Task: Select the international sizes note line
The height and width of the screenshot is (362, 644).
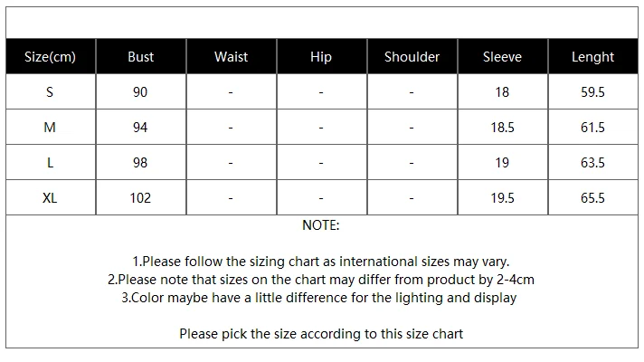Action: coord(321,262)
